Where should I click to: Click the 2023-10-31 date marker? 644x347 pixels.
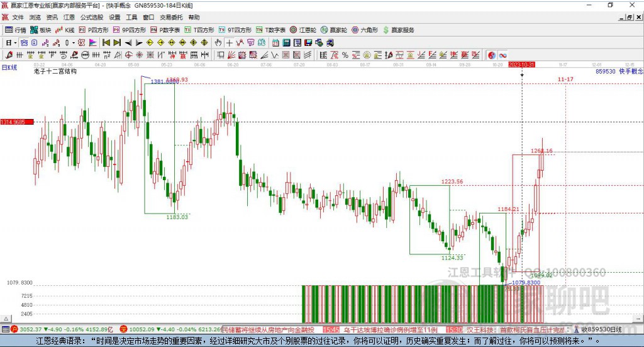coord(521,65)
